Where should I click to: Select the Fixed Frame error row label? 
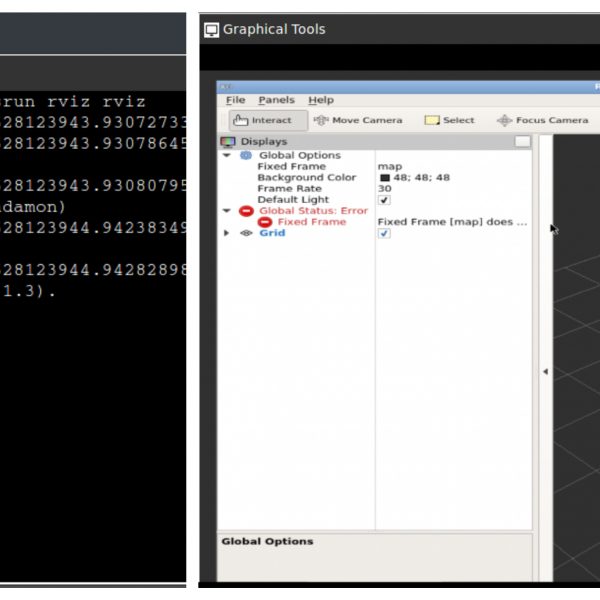tap(312, 222)
